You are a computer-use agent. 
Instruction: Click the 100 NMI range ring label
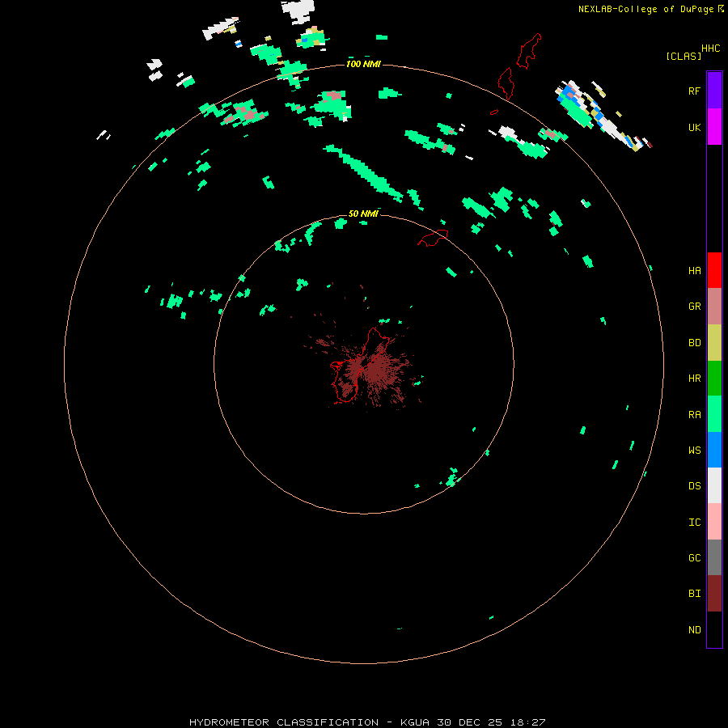[x=363, y=64]
